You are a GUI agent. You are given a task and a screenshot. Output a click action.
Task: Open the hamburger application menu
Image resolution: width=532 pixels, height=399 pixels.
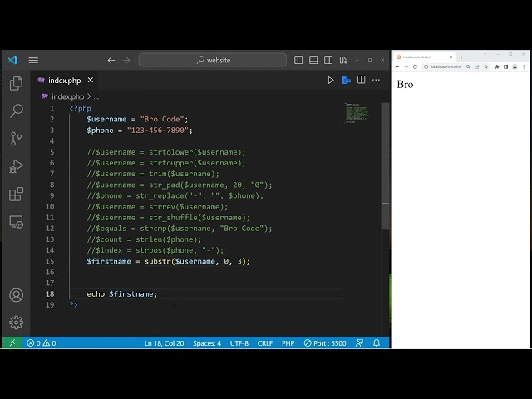(x=33, y=60)
